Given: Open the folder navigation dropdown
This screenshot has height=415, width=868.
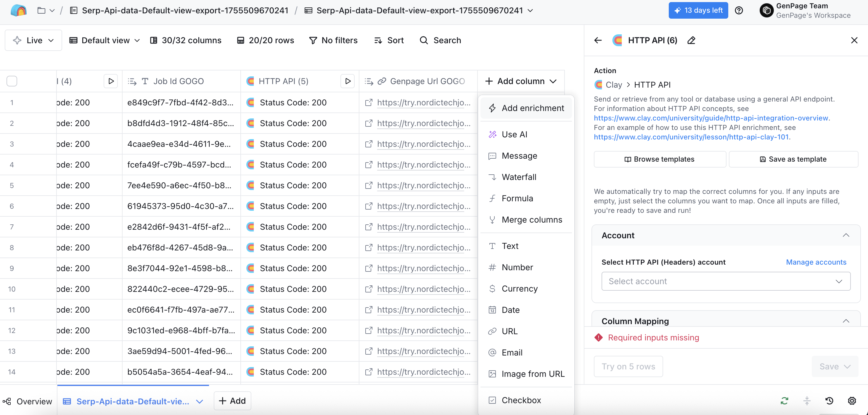Looking at the screenshot, I should click(x=46, y=10).
